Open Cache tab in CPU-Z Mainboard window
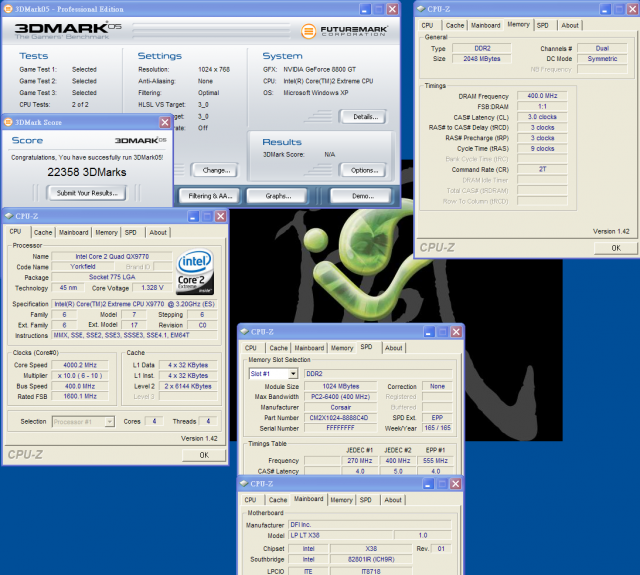640x575 pixels. (278, 500)
